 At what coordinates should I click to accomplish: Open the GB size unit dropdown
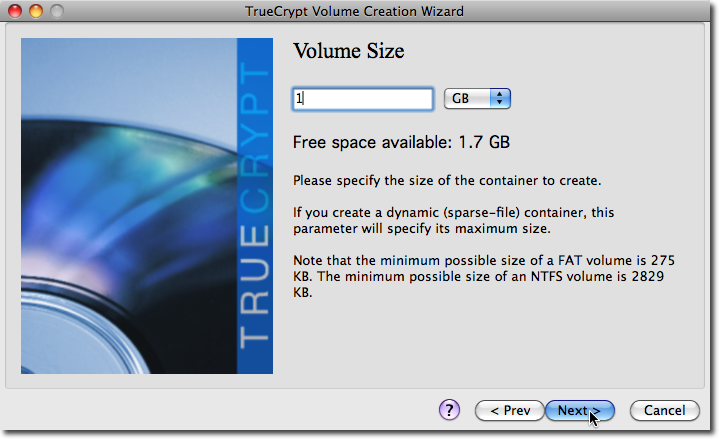pyautogui.click(x=477, y=99)
